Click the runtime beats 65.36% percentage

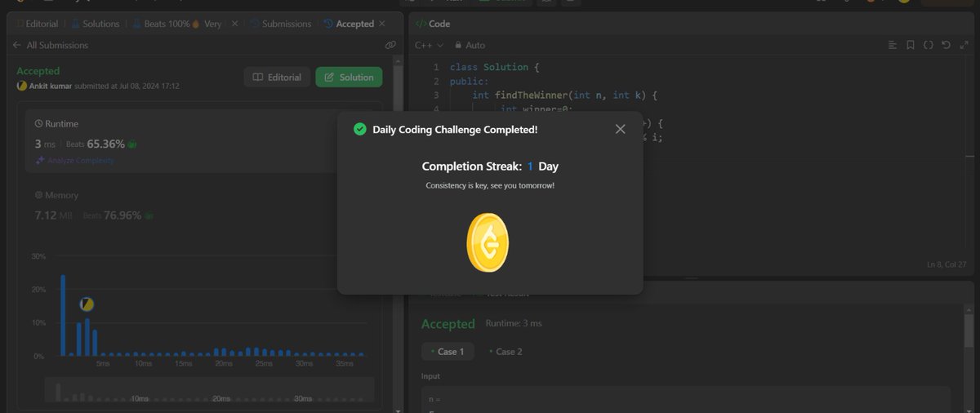(105, 144)
